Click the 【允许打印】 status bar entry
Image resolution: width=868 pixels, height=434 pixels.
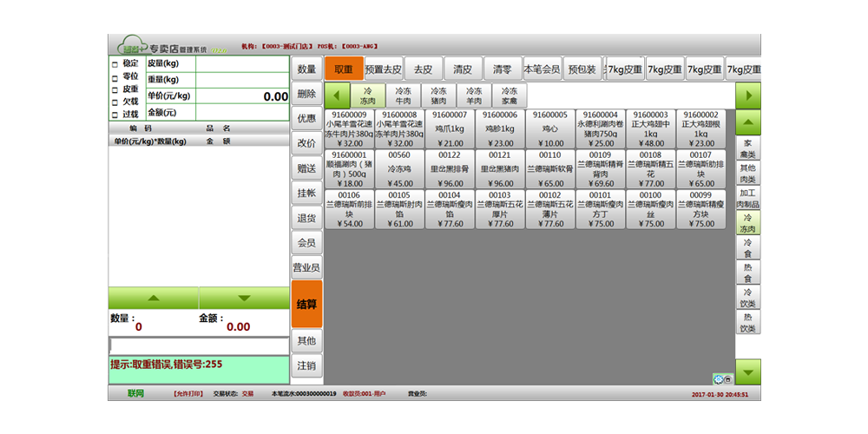188,394
